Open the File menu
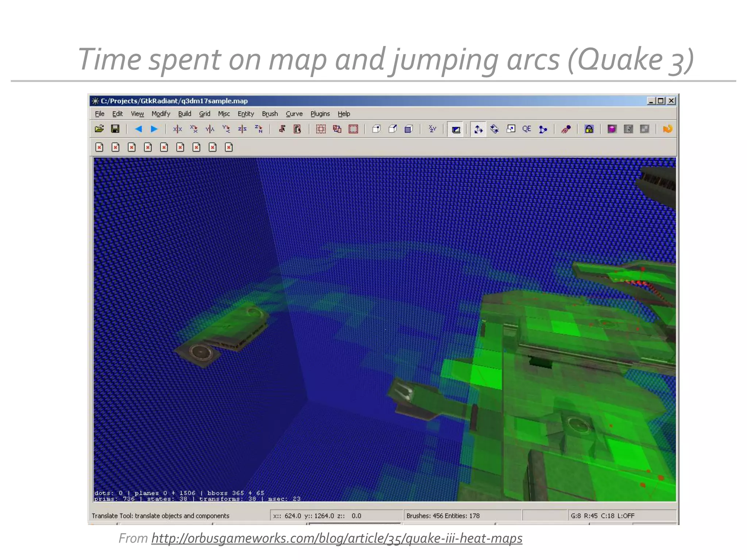 (100, 114)
